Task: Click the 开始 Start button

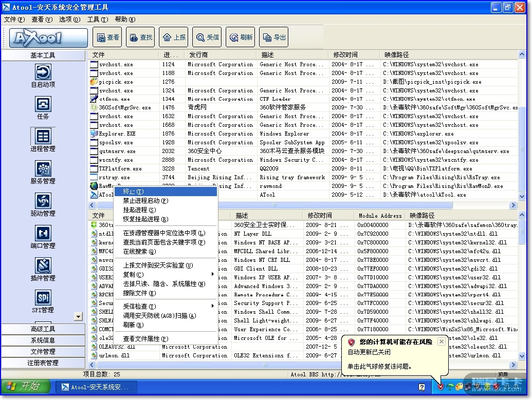Action: (26, 387)
